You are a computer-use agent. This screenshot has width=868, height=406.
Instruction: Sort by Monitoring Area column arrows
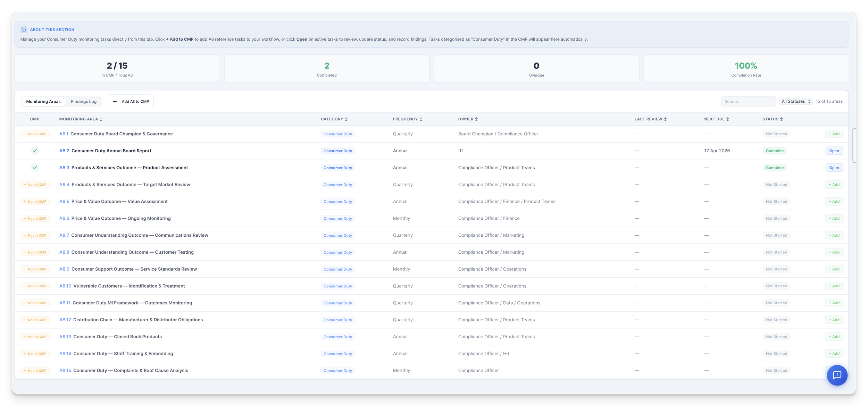tap(101, 119)
